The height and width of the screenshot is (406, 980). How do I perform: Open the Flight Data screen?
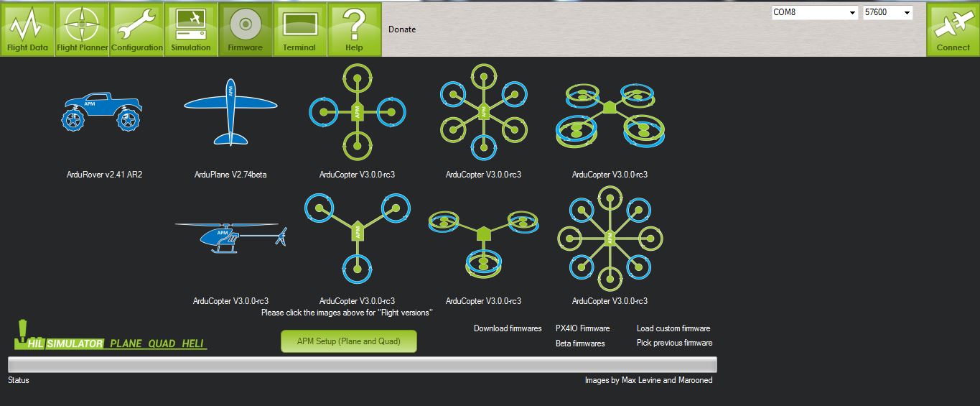point(27,29)
